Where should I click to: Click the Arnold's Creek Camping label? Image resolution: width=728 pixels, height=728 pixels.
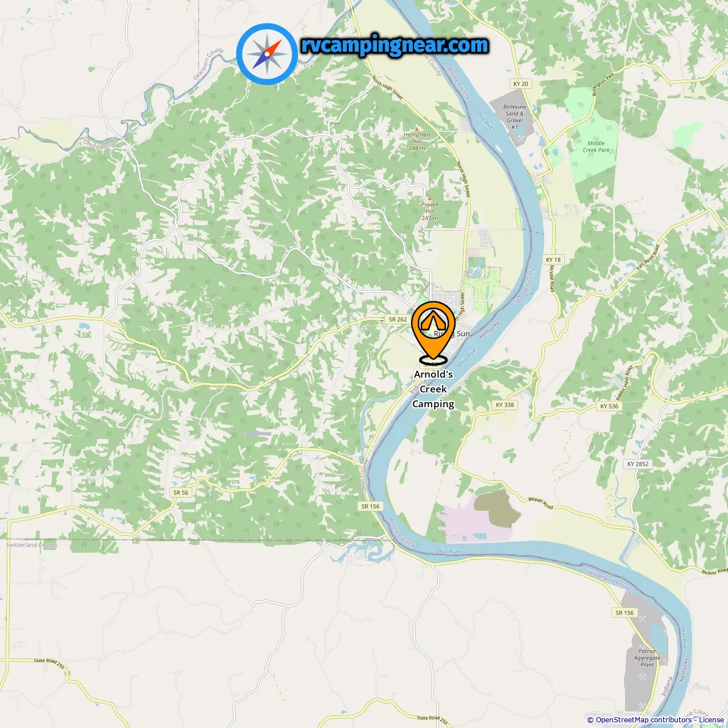click(433, 389)
